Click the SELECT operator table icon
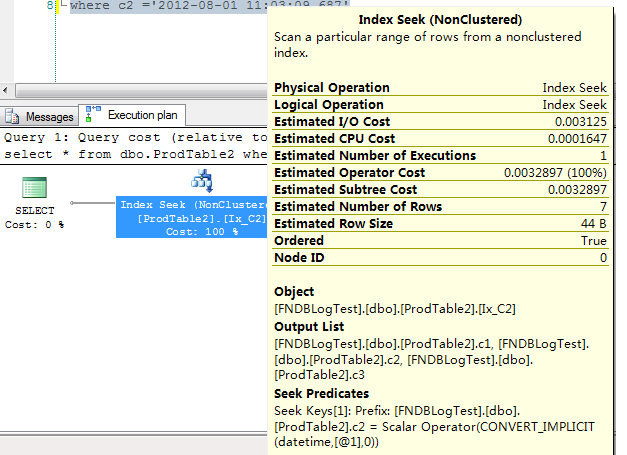This screenshot has width=627, height=455. point(34,187)
